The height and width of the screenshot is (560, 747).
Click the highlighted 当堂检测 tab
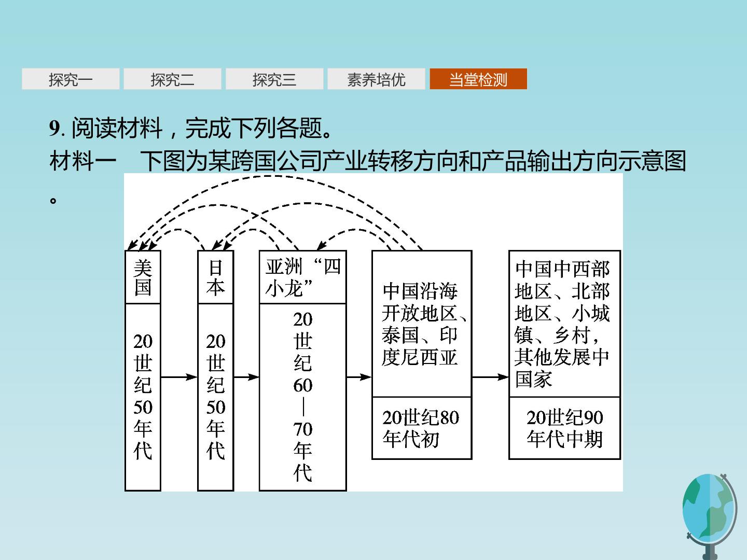point(478,79)
